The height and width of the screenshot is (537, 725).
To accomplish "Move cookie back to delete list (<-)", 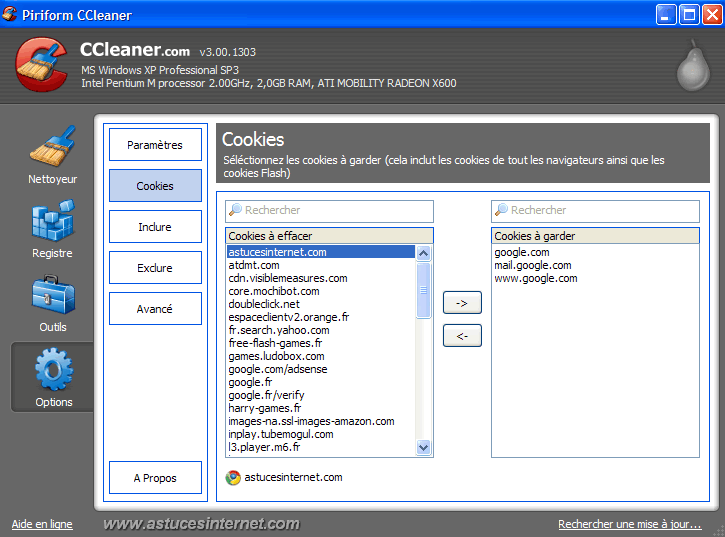I will click(x=462, y=336).
